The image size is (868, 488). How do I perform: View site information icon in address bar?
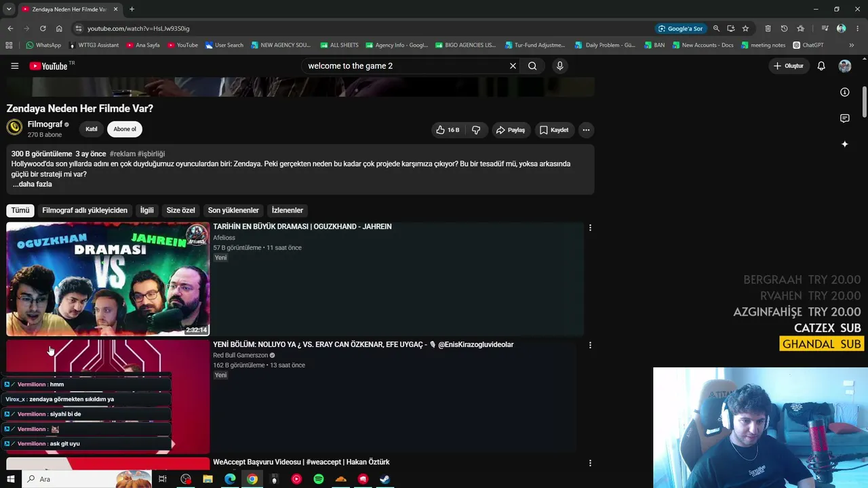point(79,28)
